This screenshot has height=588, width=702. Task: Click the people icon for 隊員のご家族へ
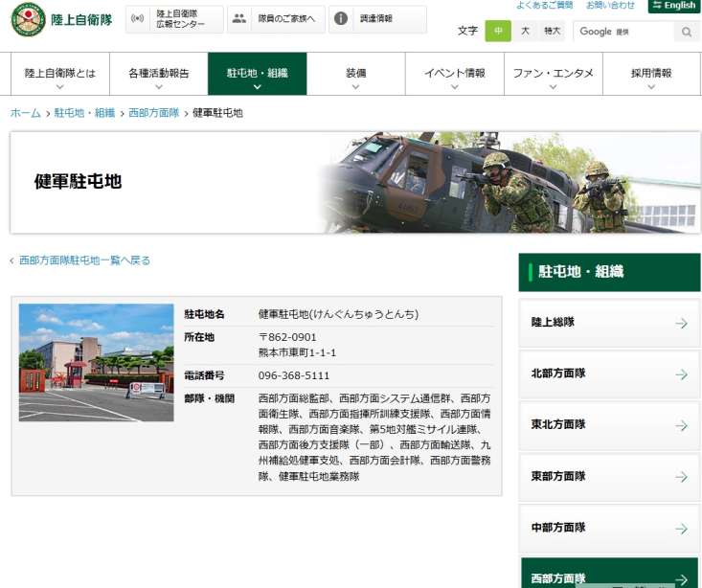coord(238,19)
